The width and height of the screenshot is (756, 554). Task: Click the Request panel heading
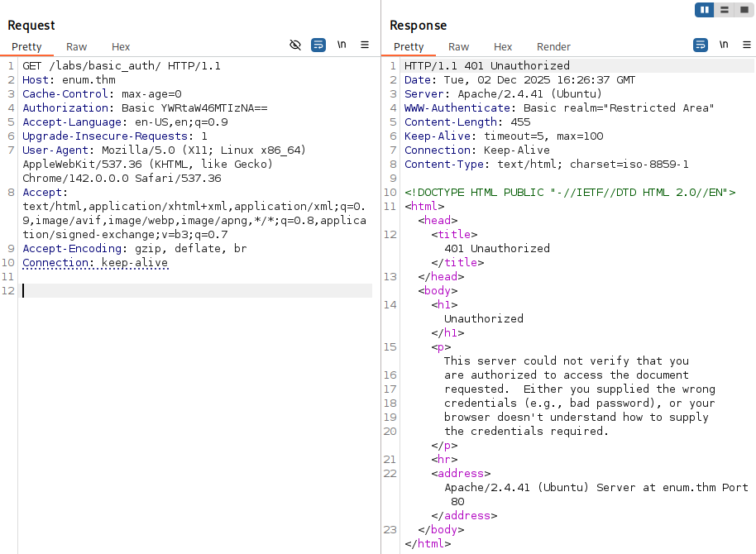click(x=31, y=25)
